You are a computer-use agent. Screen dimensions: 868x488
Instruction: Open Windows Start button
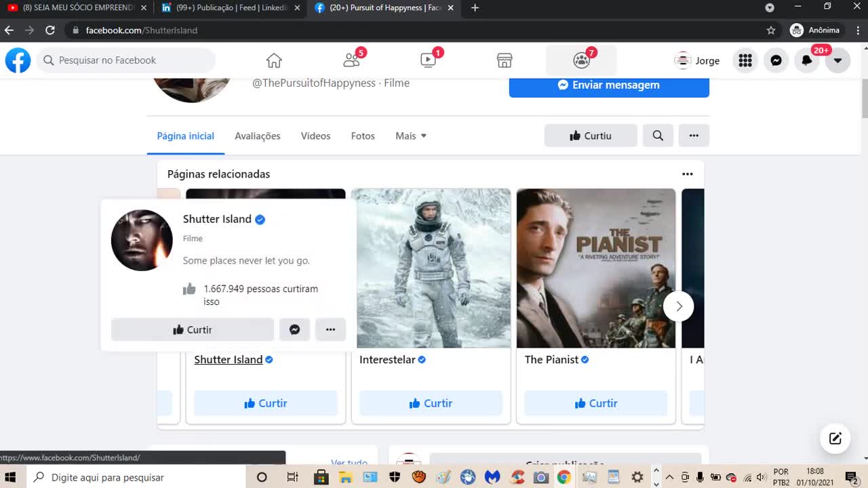coord(12,477)
